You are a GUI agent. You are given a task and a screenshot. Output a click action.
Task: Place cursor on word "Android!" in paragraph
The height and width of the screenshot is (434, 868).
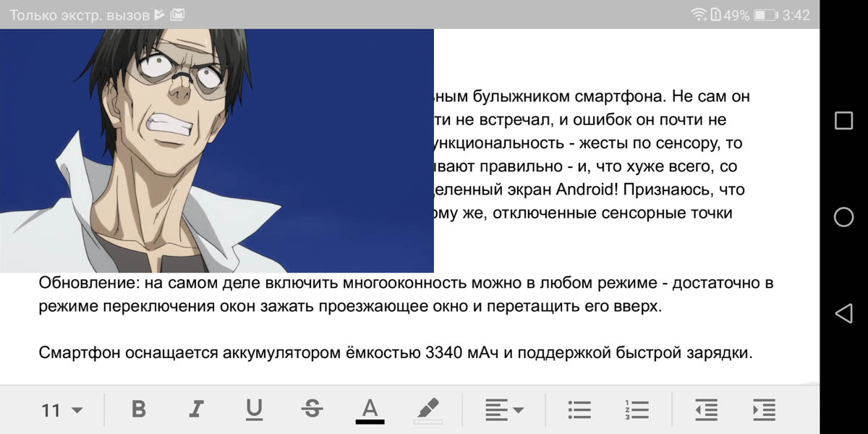588,190
